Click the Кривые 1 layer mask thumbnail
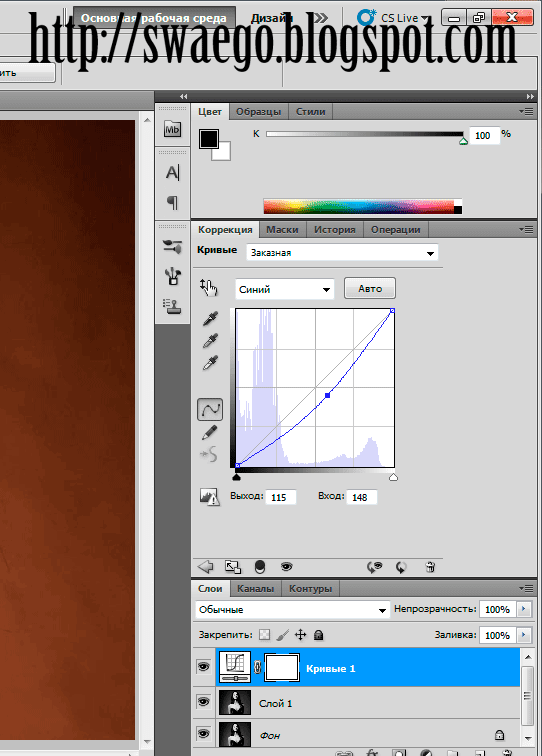 [x=282, y=667]
